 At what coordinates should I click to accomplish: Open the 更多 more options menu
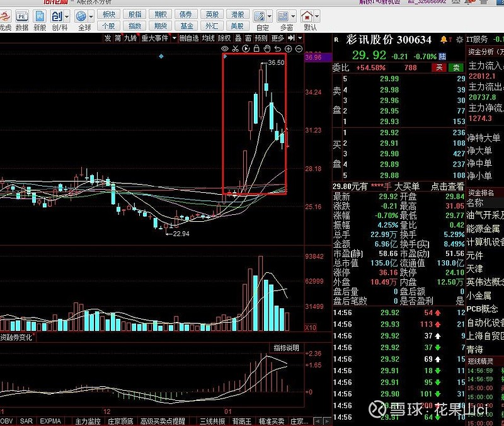[x=277, y=38]
